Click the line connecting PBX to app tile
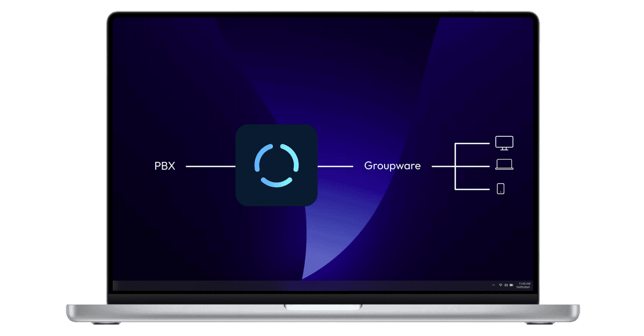The image size is (644, 336). 210,166
